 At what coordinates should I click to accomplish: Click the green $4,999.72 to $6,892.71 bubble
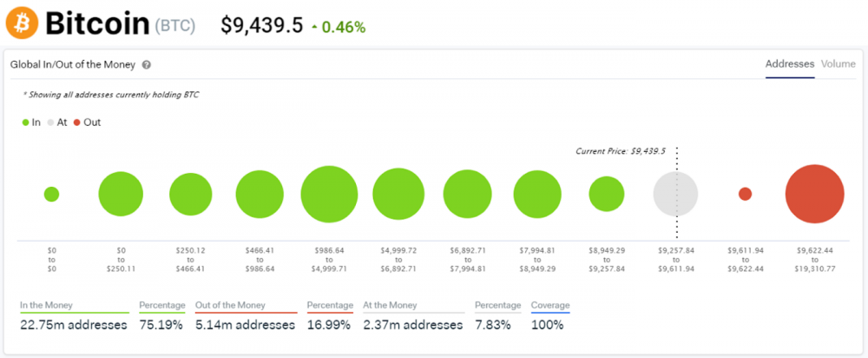tap(398, 194)
